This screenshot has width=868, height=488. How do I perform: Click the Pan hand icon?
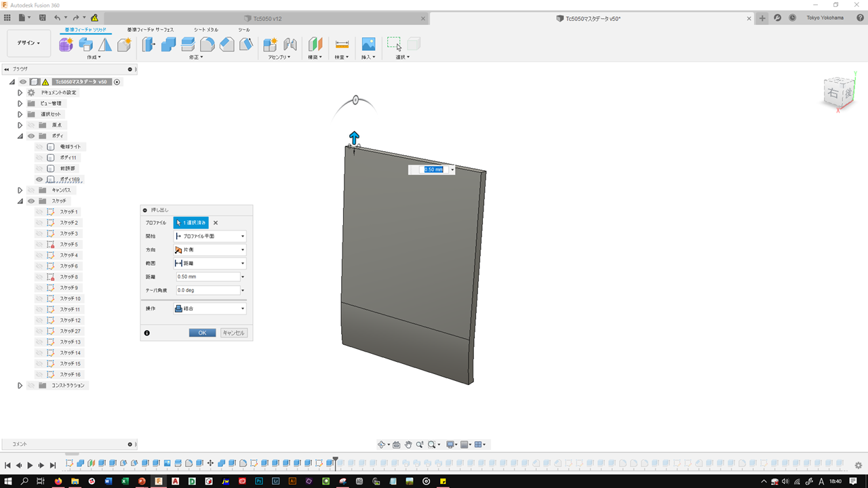408,445
